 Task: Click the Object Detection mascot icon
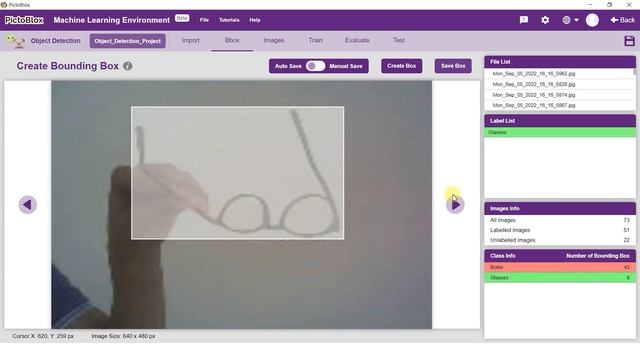point(16,41)
